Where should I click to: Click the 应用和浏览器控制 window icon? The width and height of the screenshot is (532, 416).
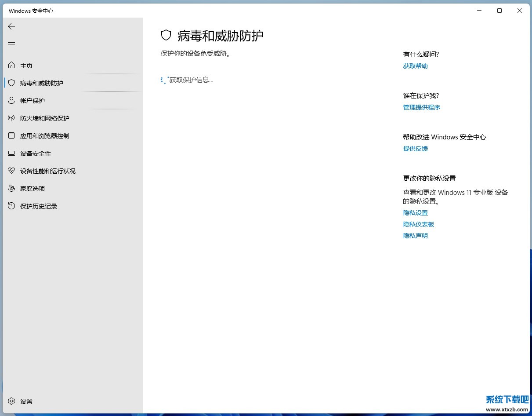click(x=11, y=136)
